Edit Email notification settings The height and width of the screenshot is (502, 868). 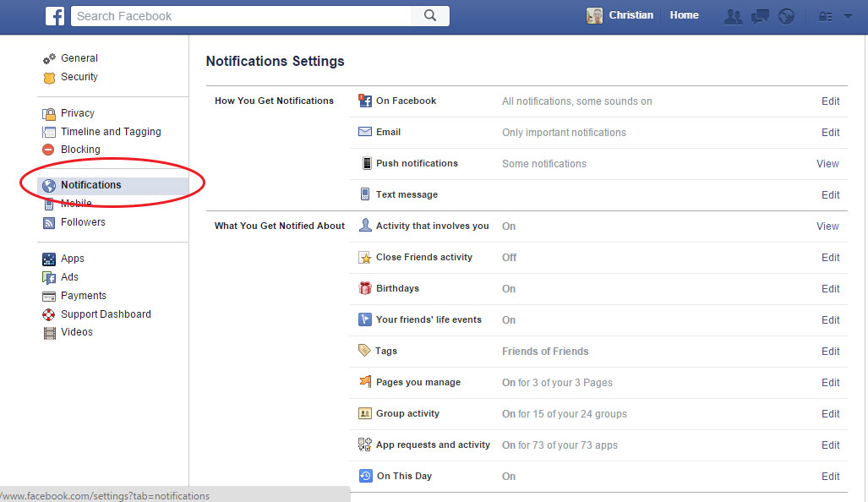(x=830, y=133)
